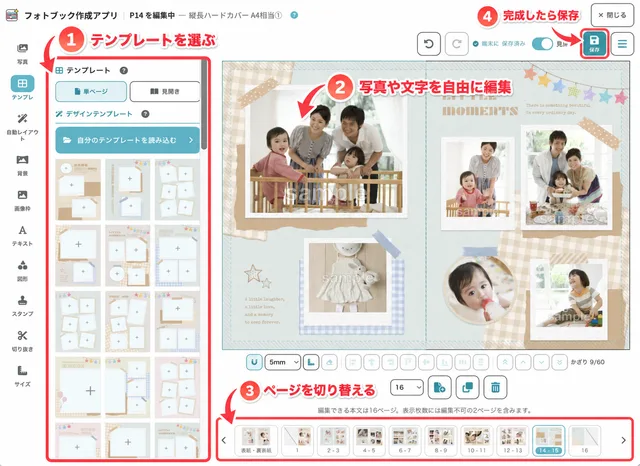Select page thumbnail 6 - 7
This screenshot has height=466, width=640.
tap(405, 440)
